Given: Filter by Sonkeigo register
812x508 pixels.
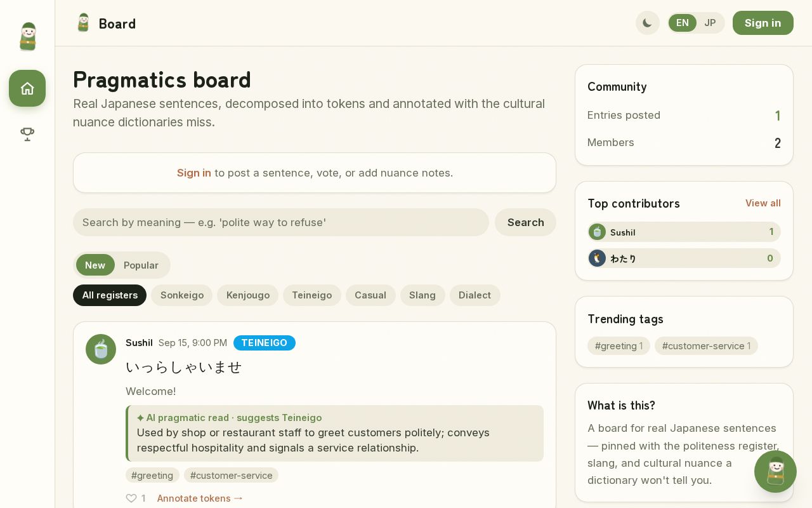Looking at the screenshot, I should (x=182, y=295).
